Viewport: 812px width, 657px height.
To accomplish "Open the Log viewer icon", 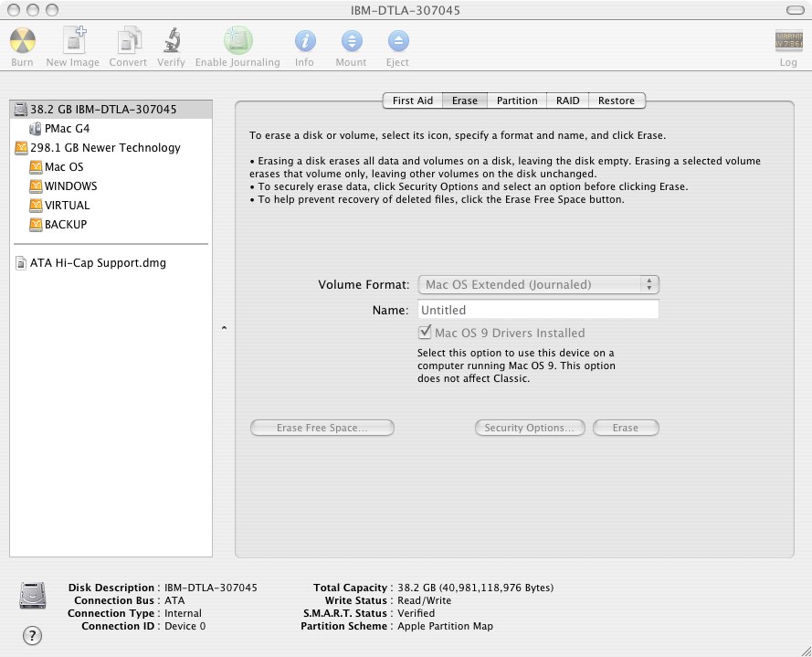I will tap(787, 41).
